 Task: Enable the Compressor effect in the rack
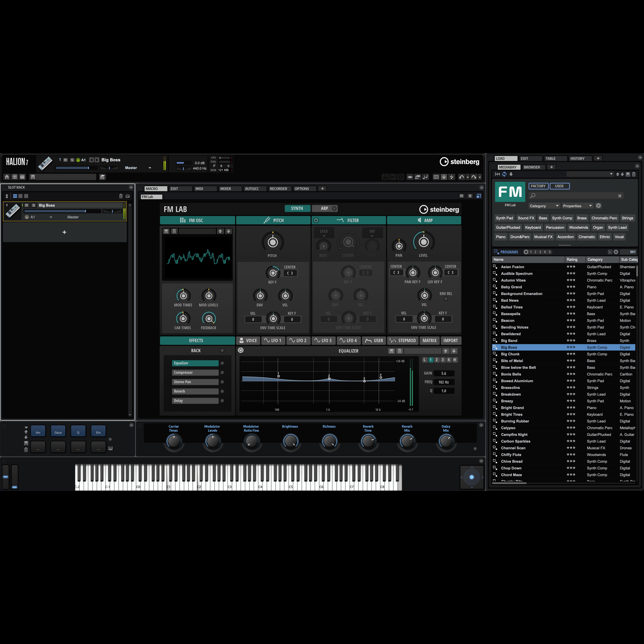222,373
